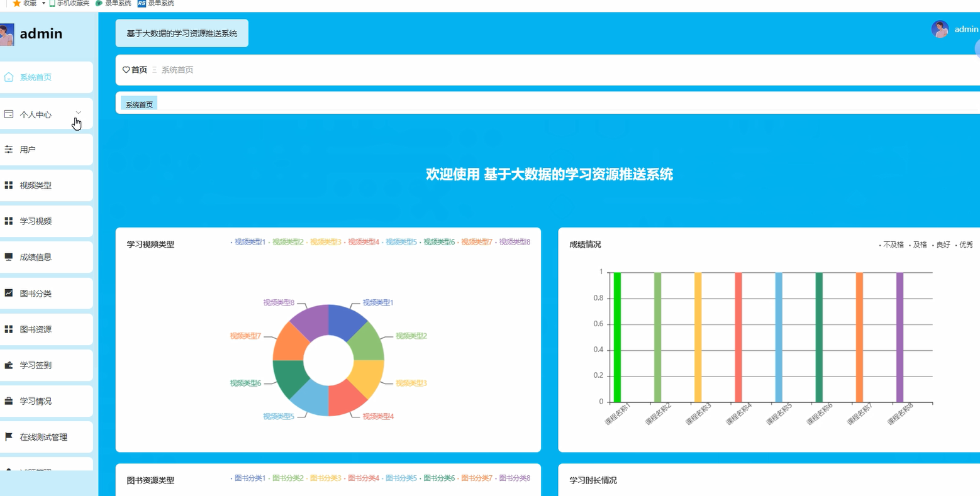The height and width of the screenshot is (496, 980).
Task: Switch to the 系统首页 tab
Action: click(138, 103)
